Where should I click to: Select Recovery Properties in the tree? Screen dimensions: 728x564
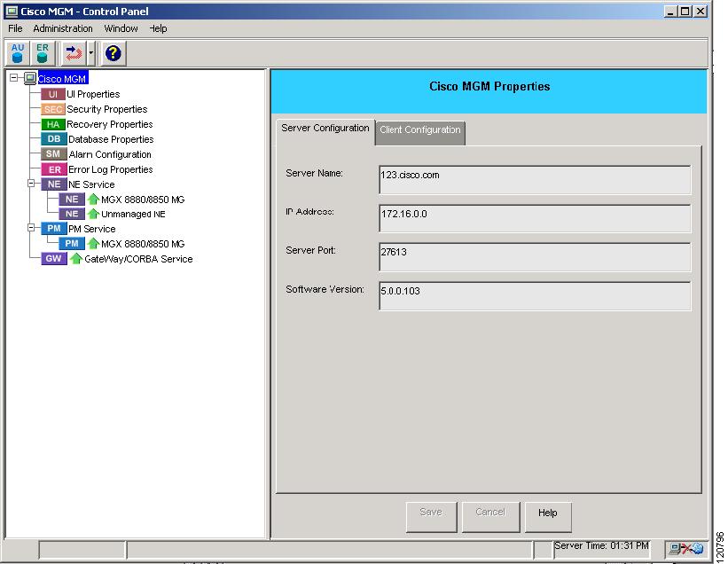pos(110,124)
